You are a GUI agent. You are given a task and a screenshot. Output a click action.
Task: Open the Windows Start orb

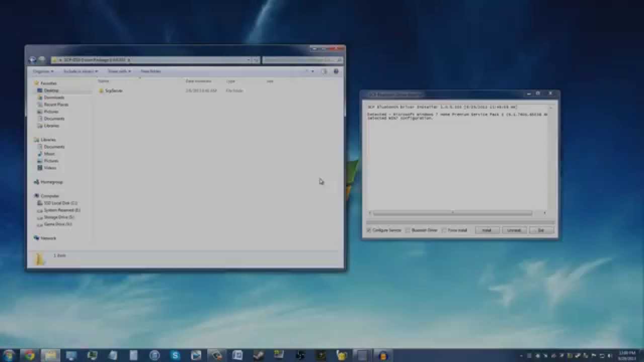pos(9,355)
